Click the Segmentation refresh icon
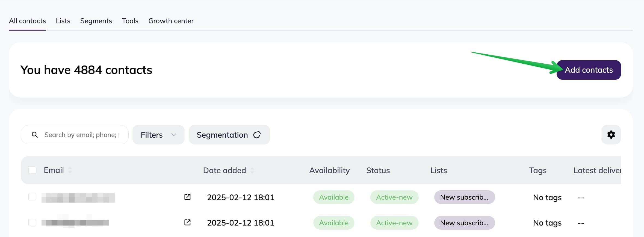 point(257,135)
